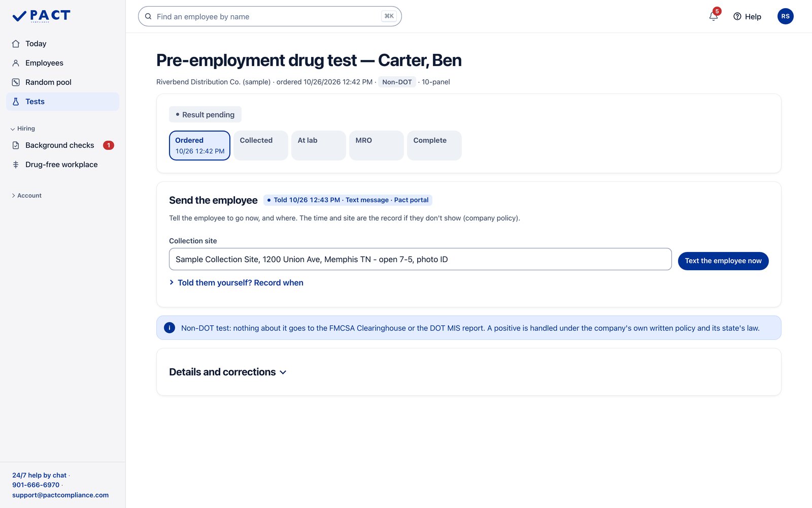Click the Help question mark icon
Viewport: 812px width, 508px height.
737,16
